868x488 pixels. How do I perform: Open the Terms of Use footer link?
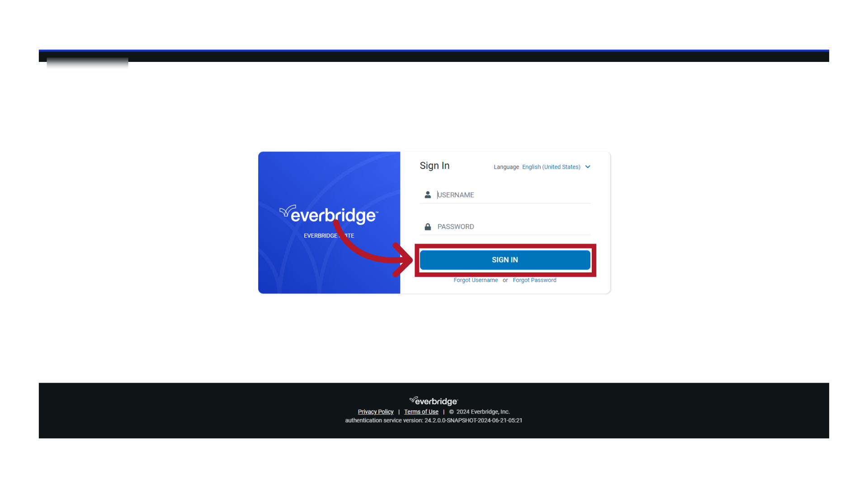coord(421,412)
